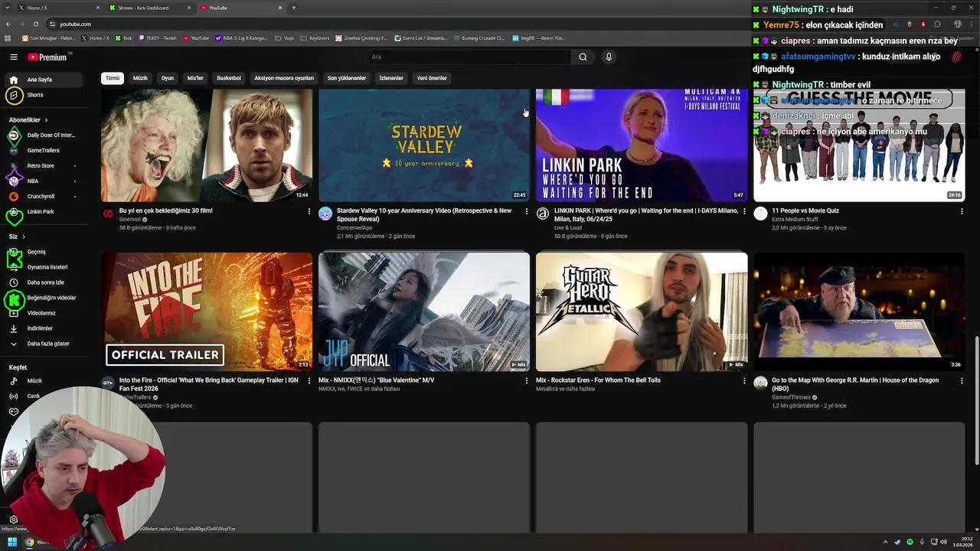The width and height of the screenshot is (980, 551).
Task: Show hidden system tray icons
Action: click(886, 542)
